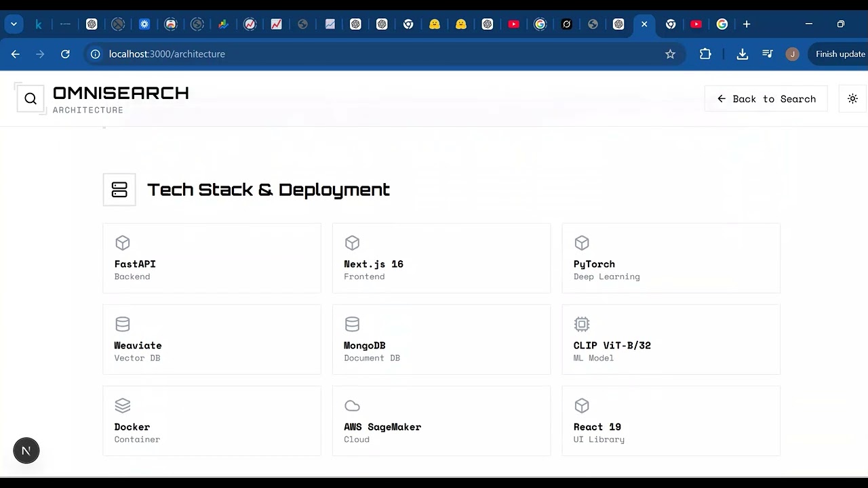868x488 pixels.
Task: Switch to the red line chart tab with white icon
Action: coord(276,24)
